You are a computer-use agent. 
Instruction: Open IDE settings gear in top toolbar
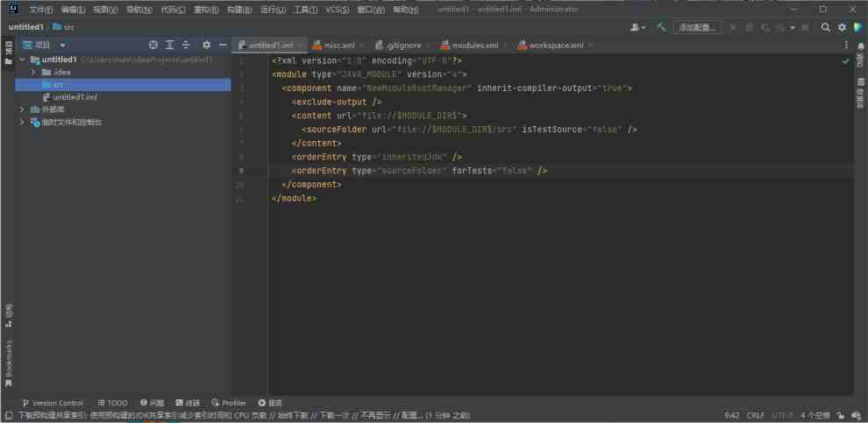coord(842,27)
